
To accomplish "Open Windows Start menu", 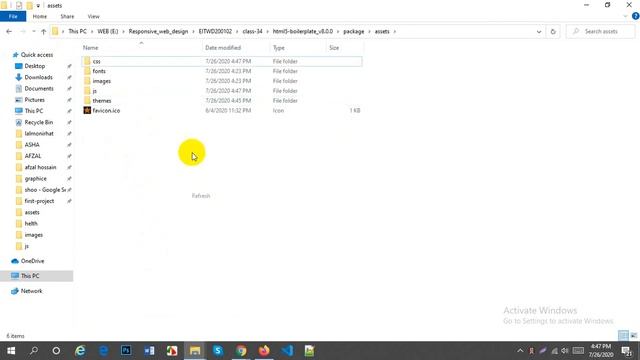I will click(11, 351).
